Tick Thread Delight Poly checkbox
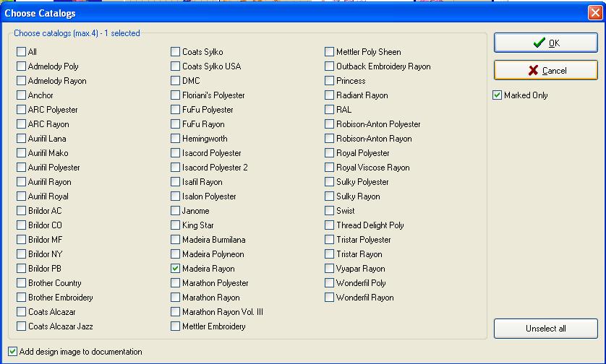The image size is (606, 364). point(329,225)
